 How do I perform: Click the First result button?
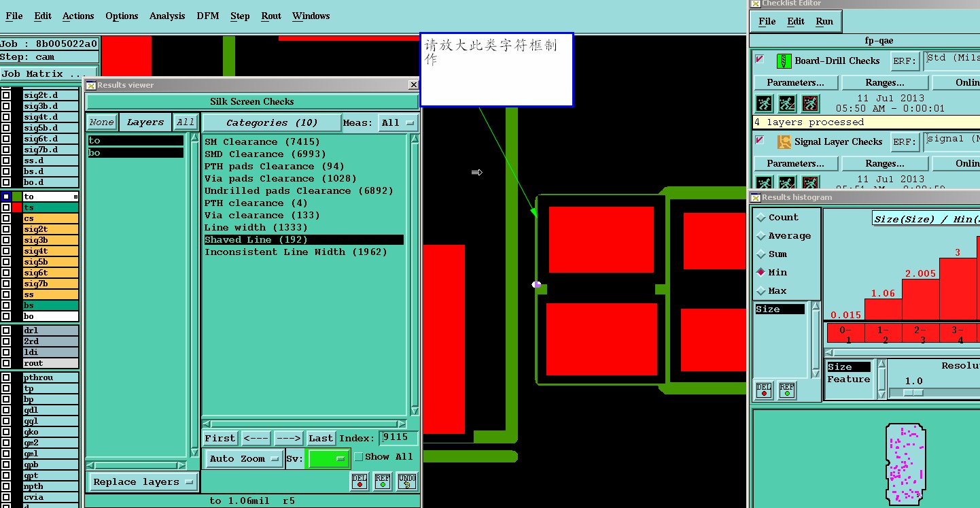tap(220, 439)
